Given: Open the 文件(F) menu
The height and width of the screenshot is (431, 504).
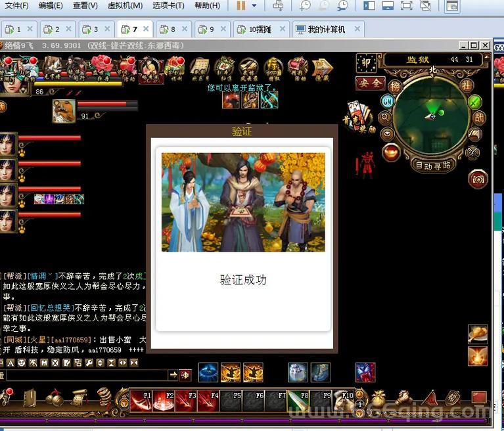Looking at the screenshot, I should point(16,5).
